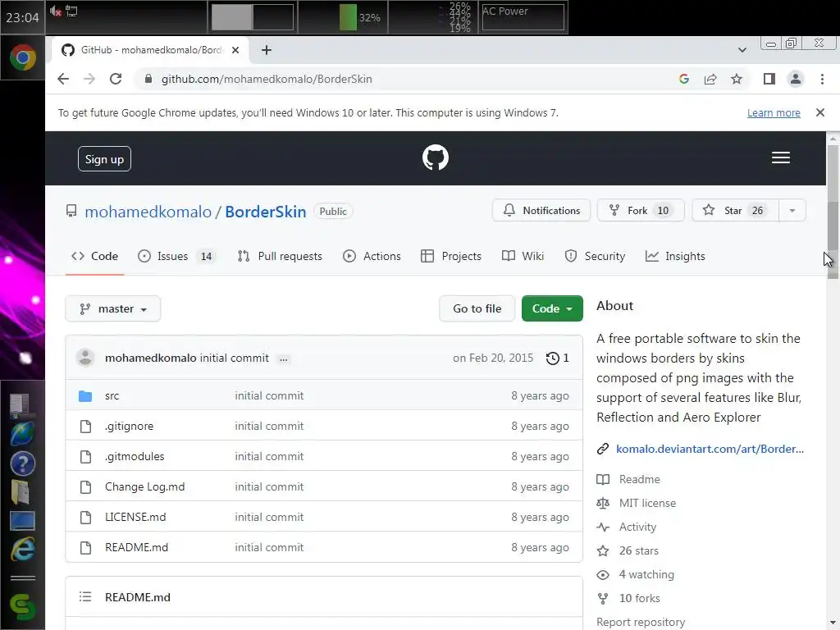This screenshot has width=840, height=630.
Task: Click the src folder icon
Action: click(85, 396)
